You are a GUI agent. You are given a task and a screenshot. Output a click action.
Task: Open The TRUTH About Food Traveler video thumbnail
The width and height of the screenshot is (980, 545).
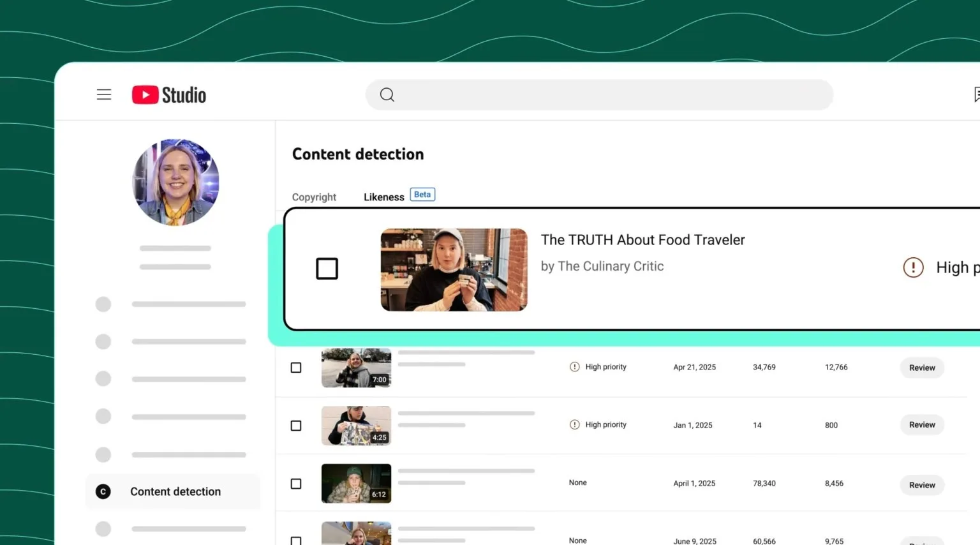(x=454, y=269)
